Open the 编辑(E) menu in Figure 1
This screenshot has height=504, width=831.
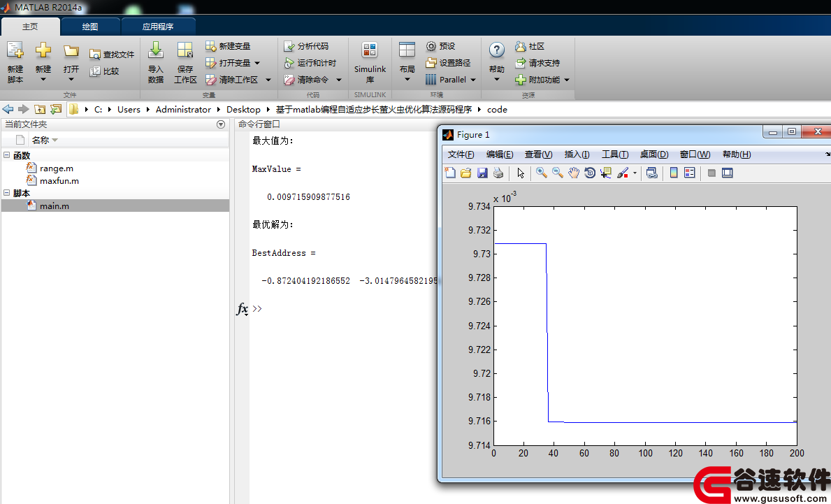click(500, 154)
